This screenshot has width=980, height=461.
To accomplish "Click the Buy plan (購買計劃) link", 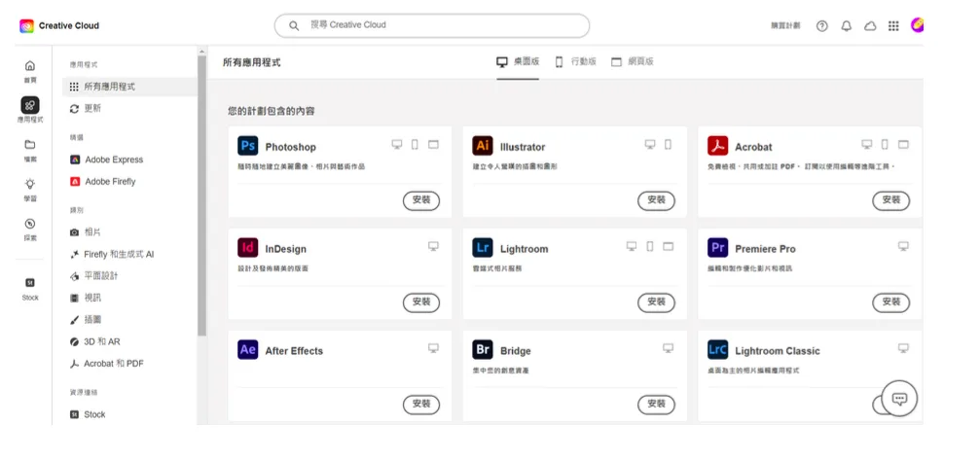I will tap(785, 25).
